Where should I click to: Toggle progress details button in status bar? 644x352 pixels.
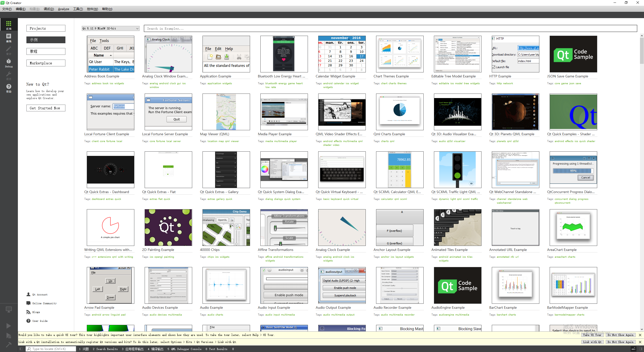click(633, 349)
